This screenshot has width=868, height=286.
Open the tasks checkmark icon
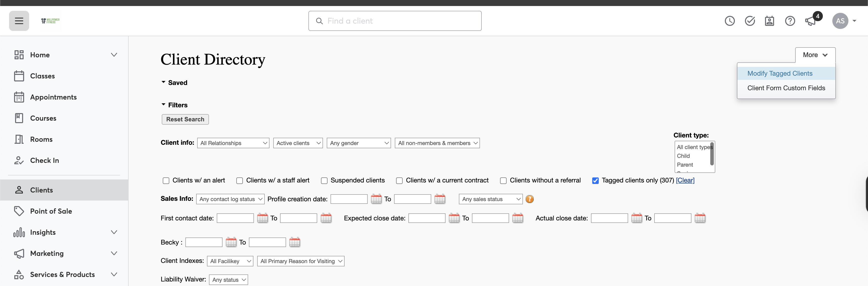coord(750,21)
